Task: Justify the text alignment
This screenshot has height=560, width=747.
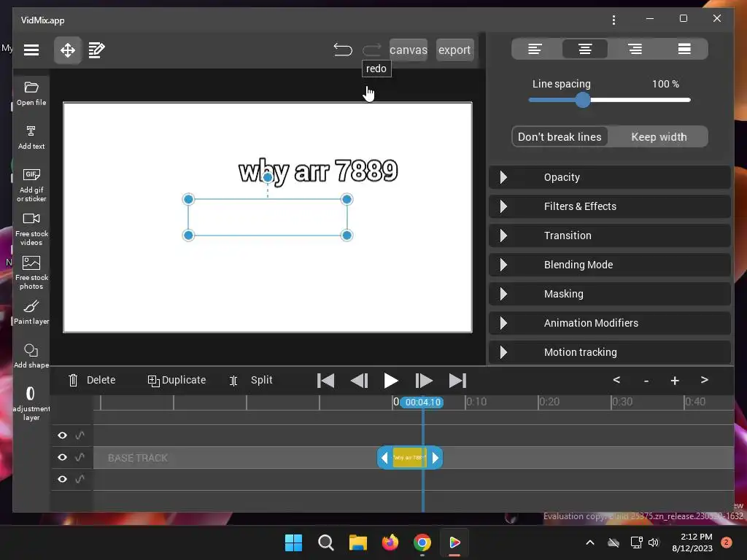Action: [684, 49]
